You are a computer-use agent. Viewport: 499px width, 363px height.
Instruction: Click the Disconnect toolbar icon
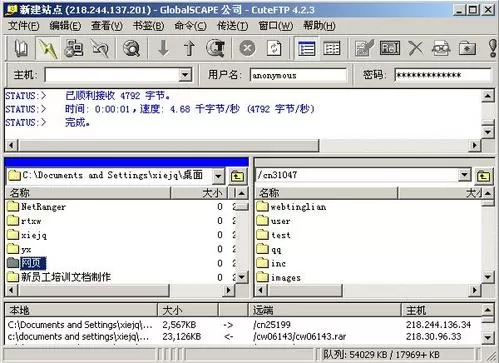[100, 49]
